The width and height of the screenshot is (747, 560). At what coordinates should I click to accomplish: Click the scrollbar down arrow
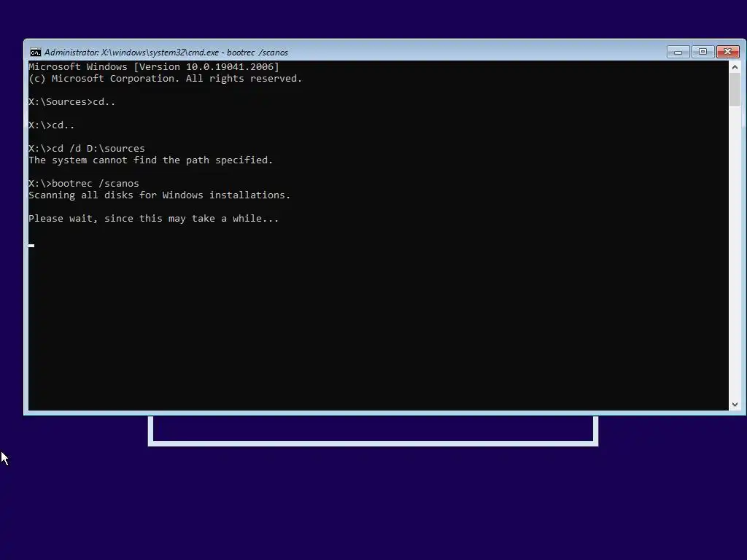coord(735,404)
